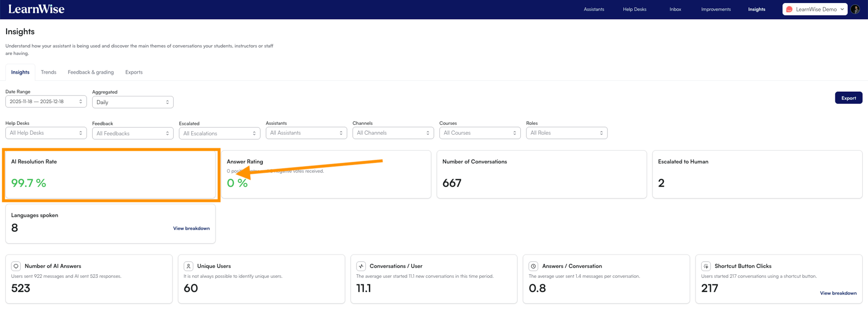
Task: Go to Help Desks in top navigation
Action: click(634, 9)
